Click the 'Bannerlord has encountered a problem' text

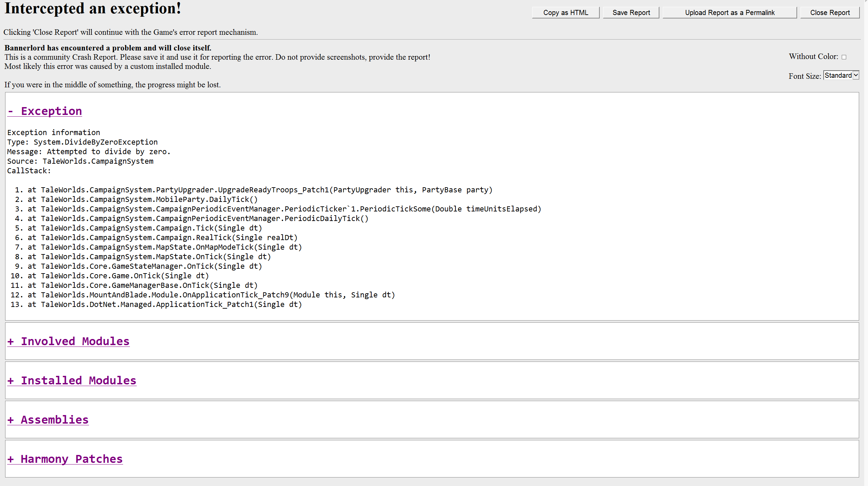pos(108,48)
